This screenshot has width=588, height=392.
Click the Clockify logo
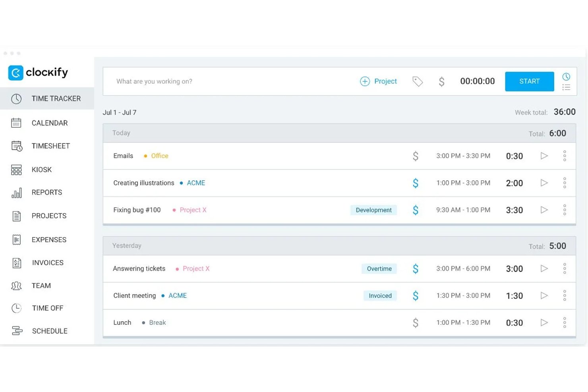(x=38, y=73)
